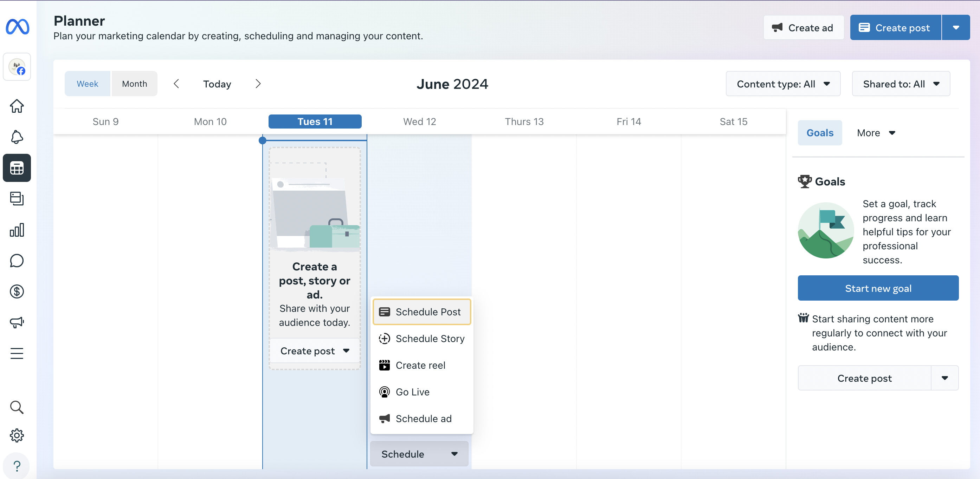
Task: Select Tues 11 day header
Action: click(315, 121)
